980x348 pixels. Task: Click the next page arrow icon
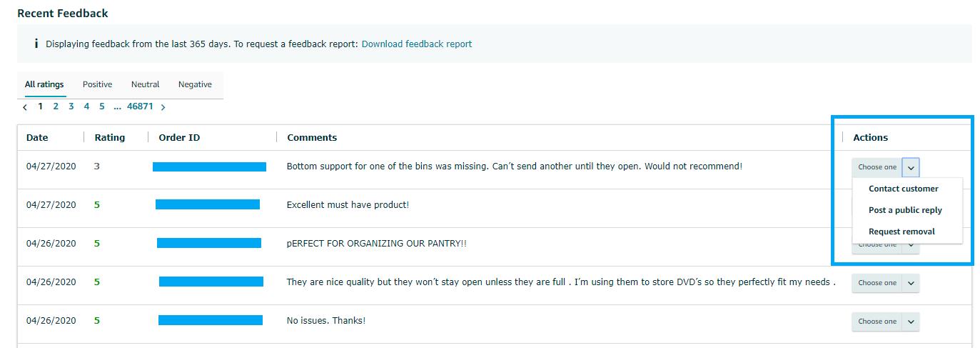(x=163, y=107)
